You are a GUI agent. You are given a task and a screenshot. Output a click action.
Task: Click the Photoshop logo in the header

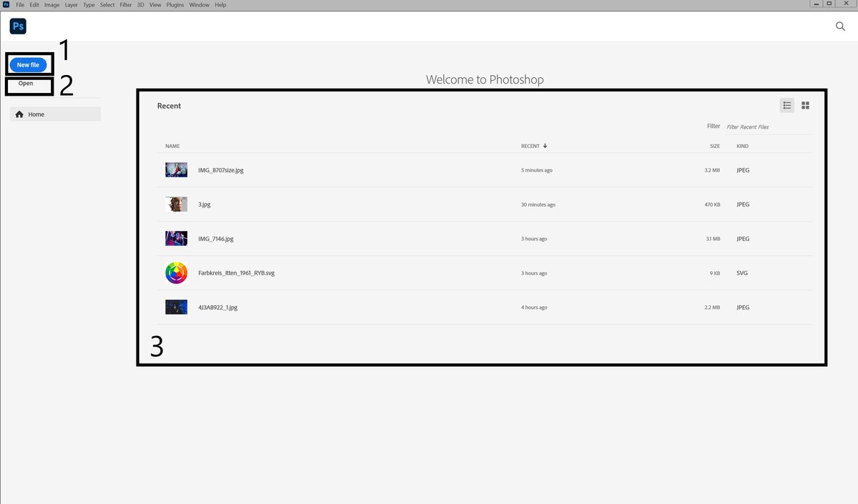[x=18, y=26]
